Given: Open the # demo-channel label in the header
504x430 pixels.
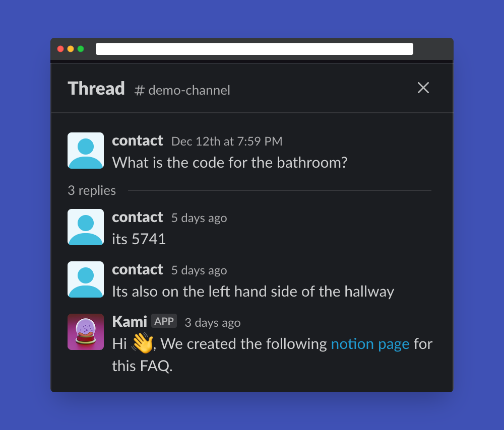Looking at the screenshot, I should pos(182,90).
